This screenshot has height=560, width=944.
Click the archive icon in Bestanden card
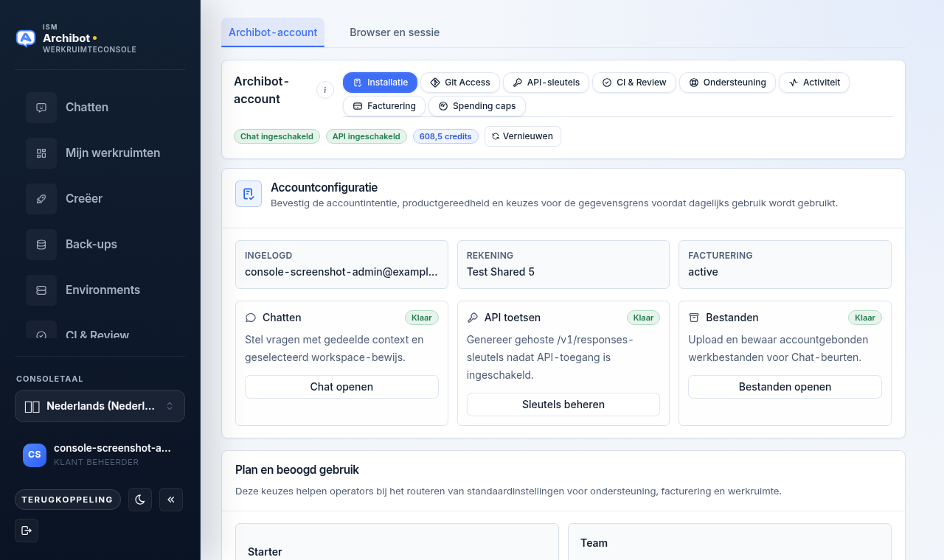[694, 318]
